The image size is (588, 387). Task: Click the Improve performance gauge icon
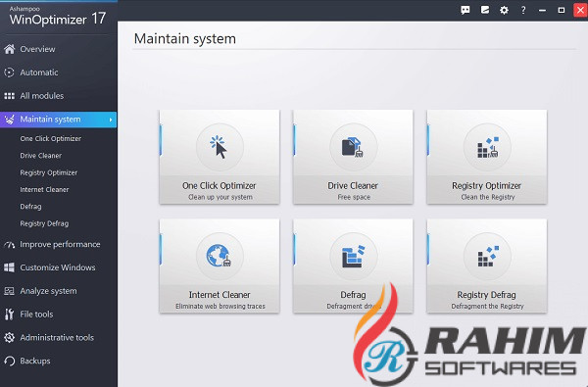[10, 245]
